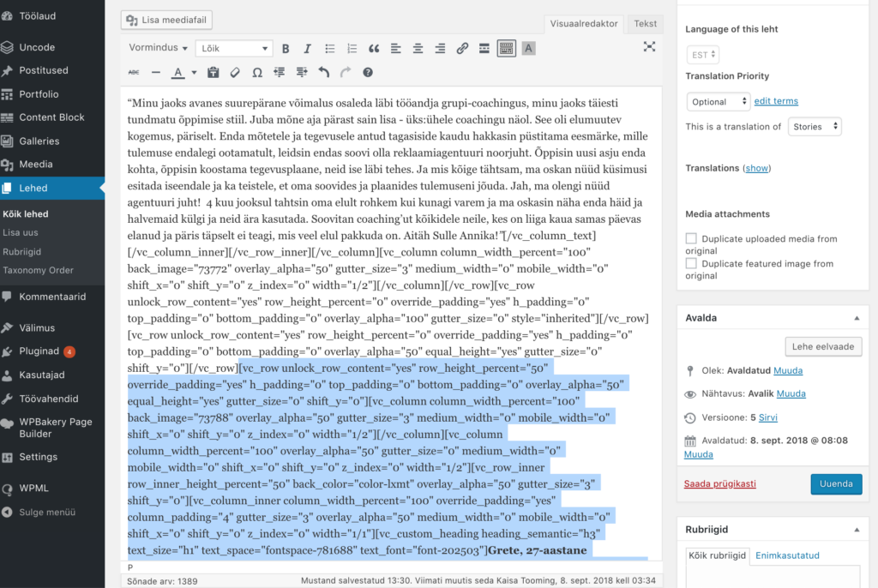Decrease indent
878x588 pixels.
click(280, 72)
